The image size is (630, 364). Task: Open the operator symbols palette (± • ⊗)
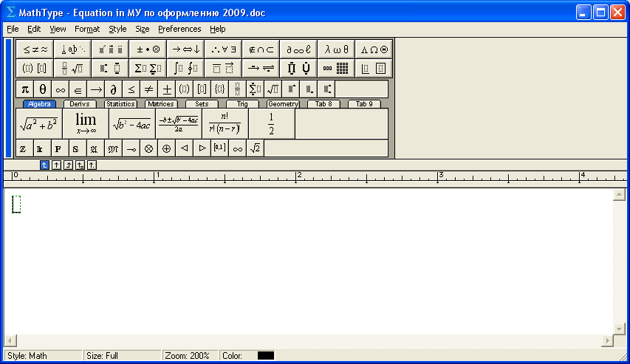pyautogui.click(x=148, y=49)
